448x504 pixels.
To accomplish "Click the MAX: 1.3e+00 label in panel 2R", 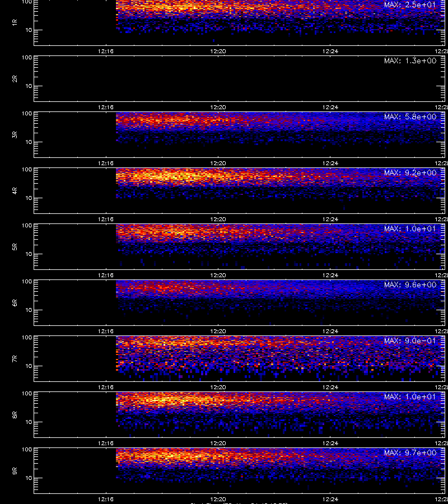I will 410,60.
